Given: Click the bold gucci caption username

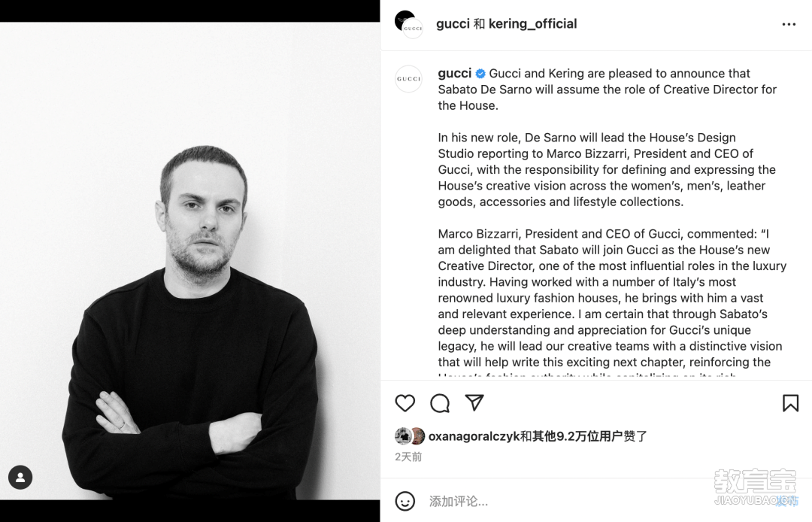Looking at the screenshot, I should point(455,74).
